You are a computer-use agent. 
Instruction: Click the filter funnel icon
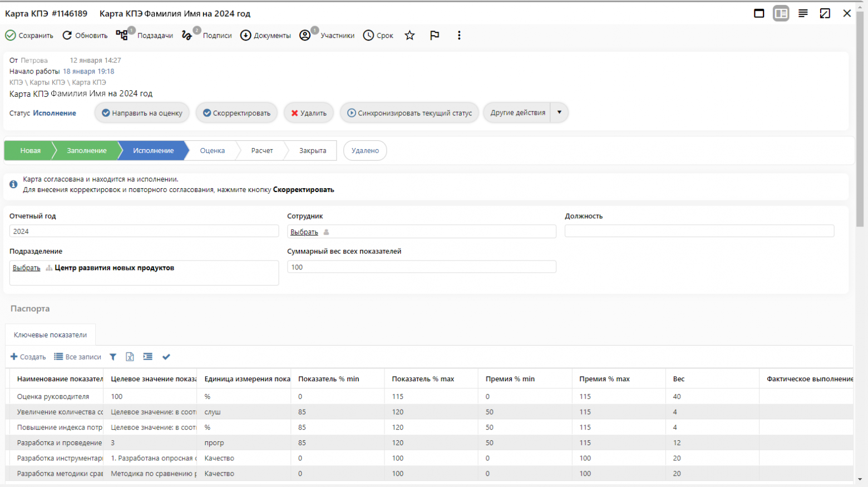tap(113, 357)
